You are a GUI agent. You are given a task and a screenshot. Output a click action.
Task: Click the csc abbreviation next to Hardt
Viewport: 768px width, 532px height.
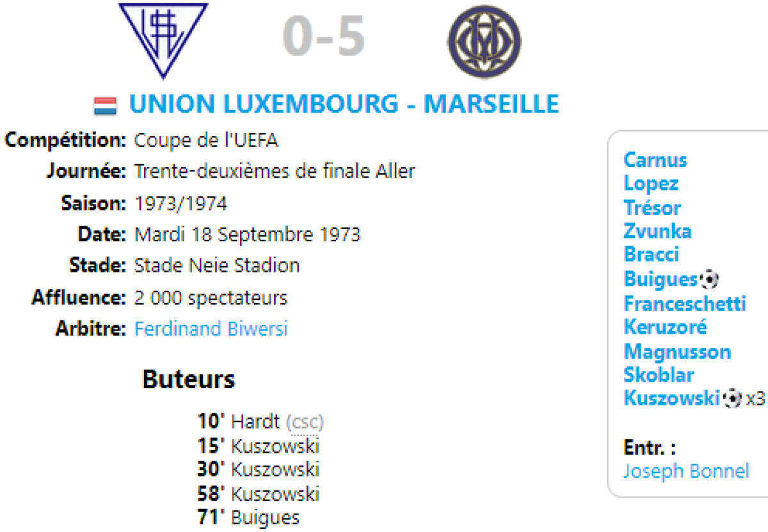(x=305, y=423)
